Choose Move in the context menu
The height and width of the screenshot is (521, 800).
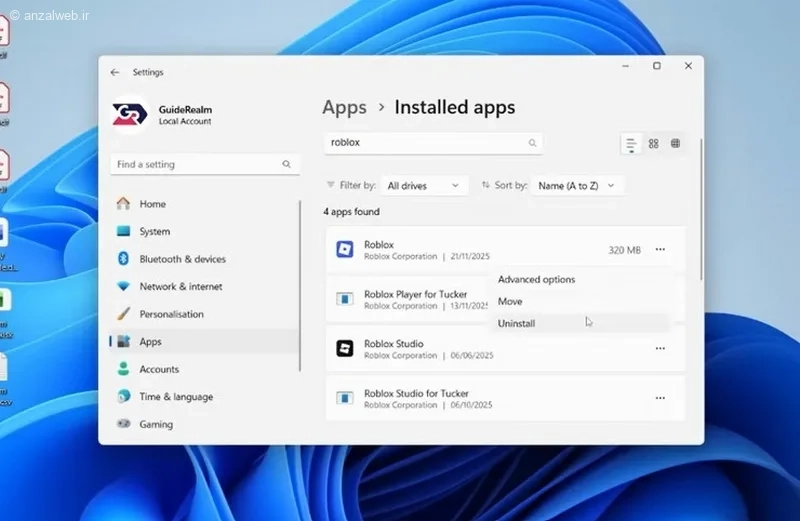coord(580,302)
